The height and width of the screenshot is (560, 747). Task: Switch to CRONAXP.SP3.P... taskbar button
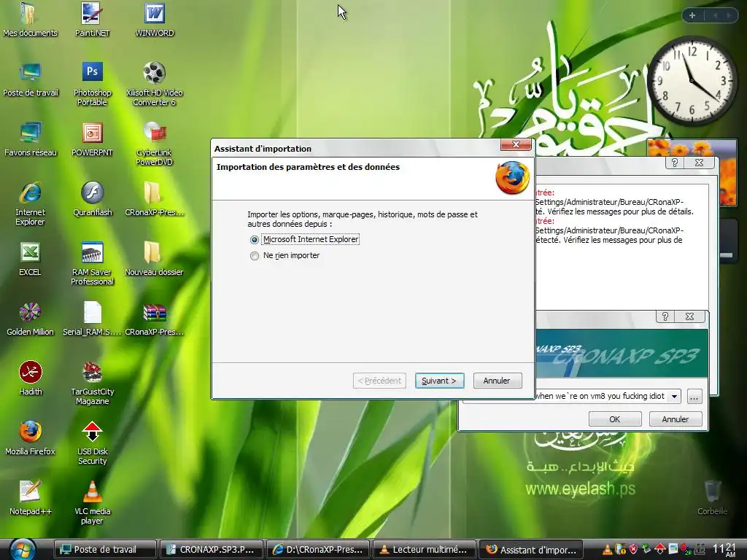[x=212, y=550]
